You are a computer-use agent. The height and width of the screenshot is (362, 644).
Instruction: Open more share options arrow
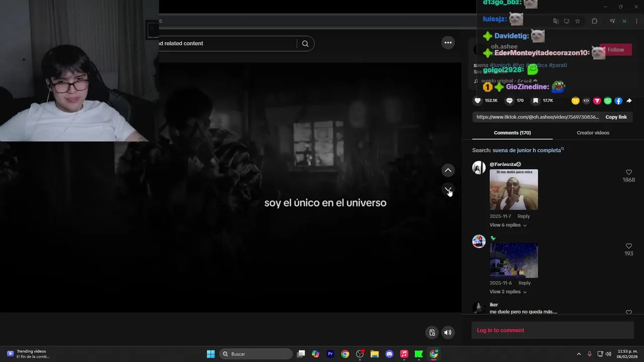(x=629, y=101)
